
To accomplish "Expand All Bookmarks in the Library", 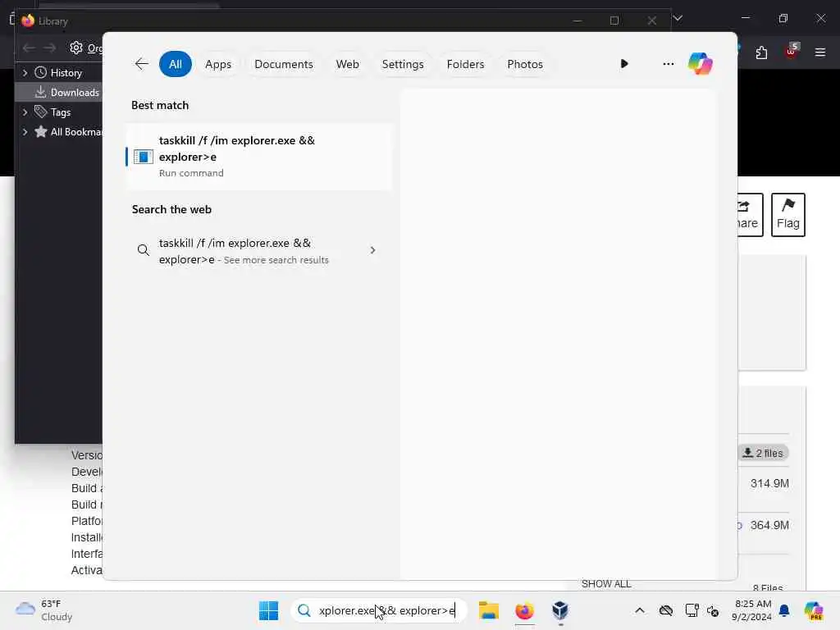I will (x=25, y=132).
